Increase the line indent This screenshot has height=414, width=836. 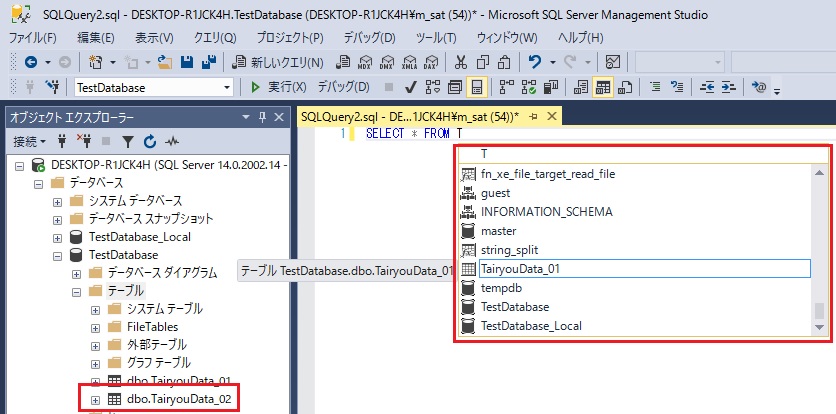point(729,87)
